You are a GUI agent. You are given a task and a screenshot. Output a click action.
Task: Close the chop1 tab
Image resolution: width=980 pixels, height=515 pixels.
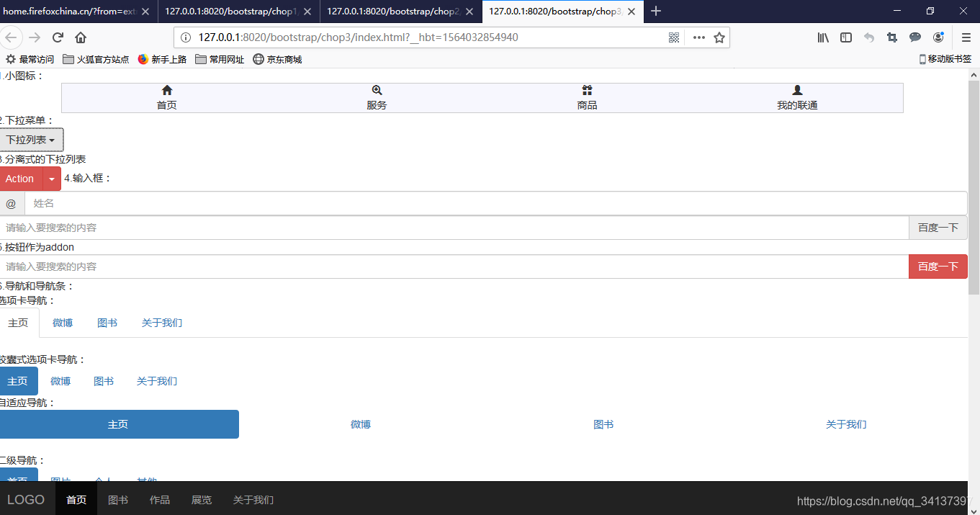click(x=307, y=12)
